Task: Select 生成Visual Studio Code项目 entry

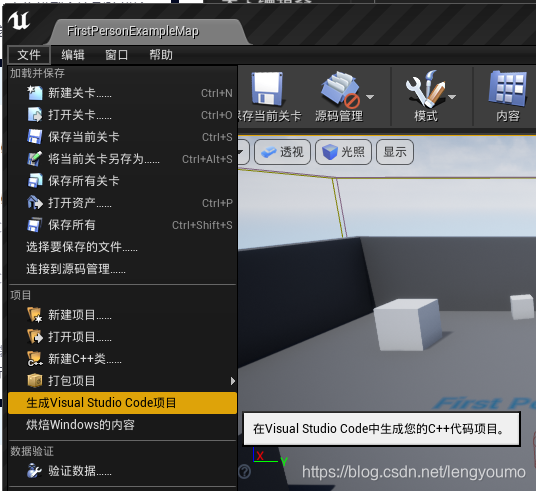Action: [122, 403]
